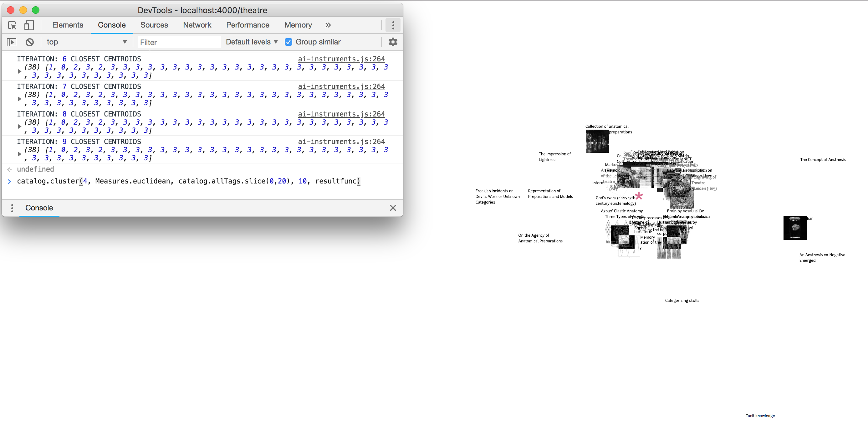868x439 pixels.
Task: Click the Tacit knowledge label
Action: (760, 416)
